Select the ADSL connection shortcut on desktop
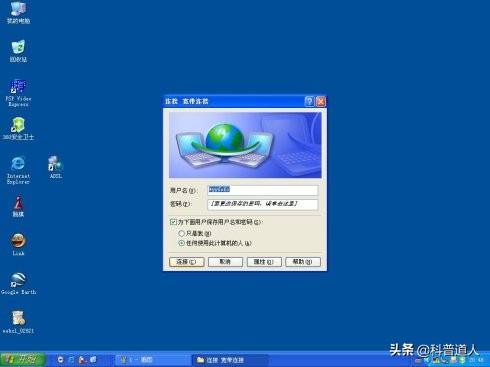The image size is (490, 367). click(56, 167)
